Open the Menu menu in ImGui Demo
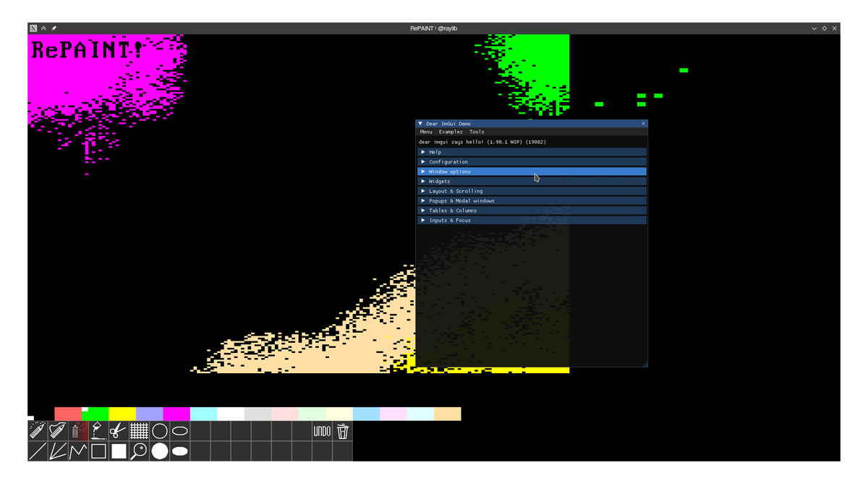 (x=426, y=132)
